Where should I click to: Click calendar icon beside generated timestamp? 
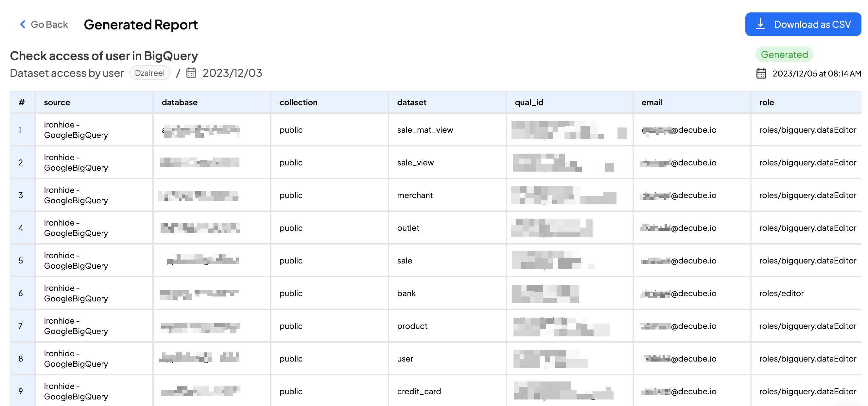click(761, 74)
